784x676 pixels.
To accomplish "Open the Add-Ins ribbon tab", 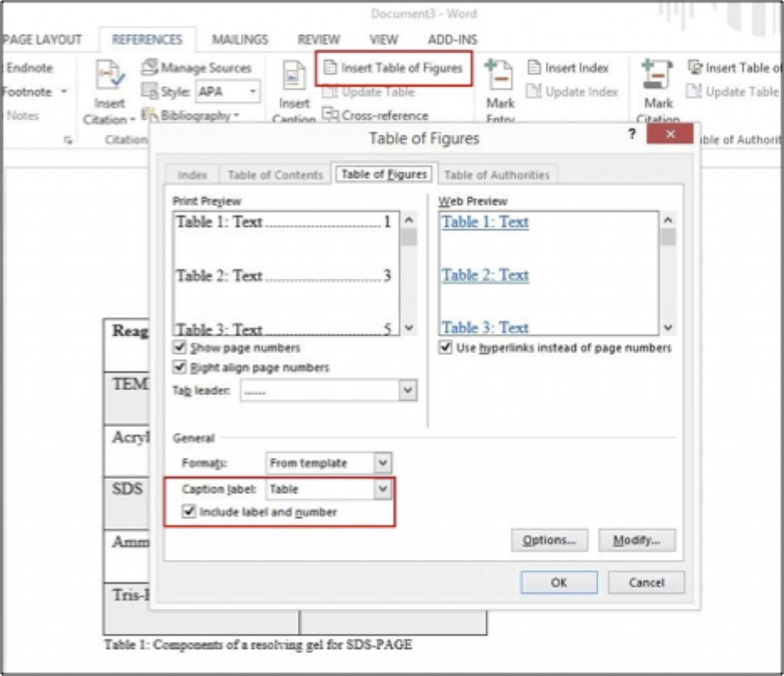I will 452,40.
